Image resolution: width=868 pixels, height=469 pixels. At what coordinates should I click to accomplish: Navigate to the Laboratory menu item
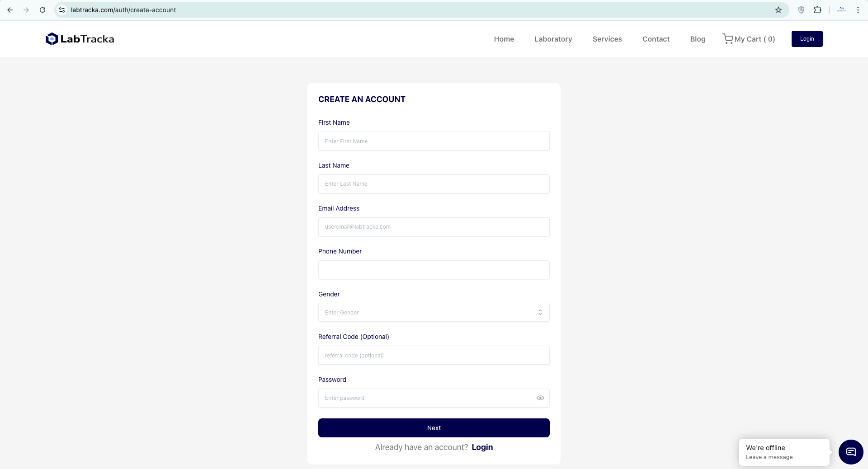click(553, 39)
